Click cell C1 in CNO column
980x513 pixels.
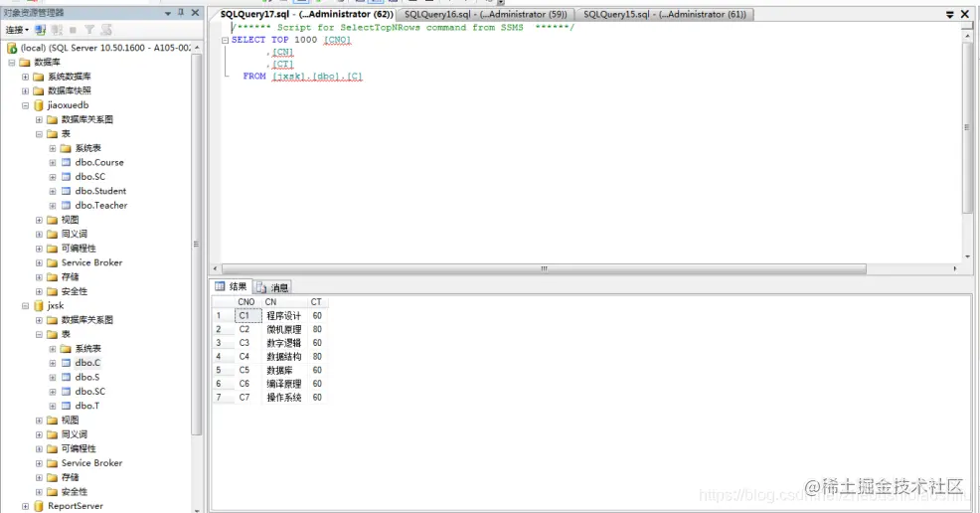click(248, 315)
